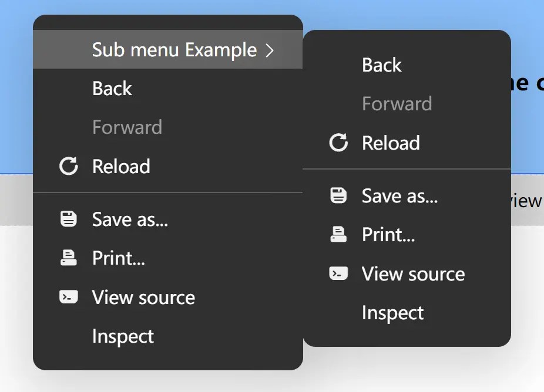
Task: Click the Save as disk icon in submenu
Action: (x=338, y=195)
